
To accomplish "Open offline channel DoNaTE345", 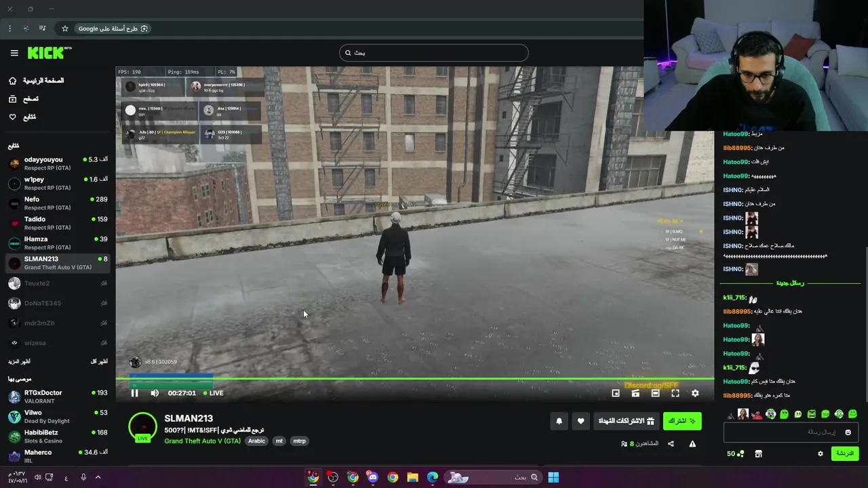I will click(58, 303).
